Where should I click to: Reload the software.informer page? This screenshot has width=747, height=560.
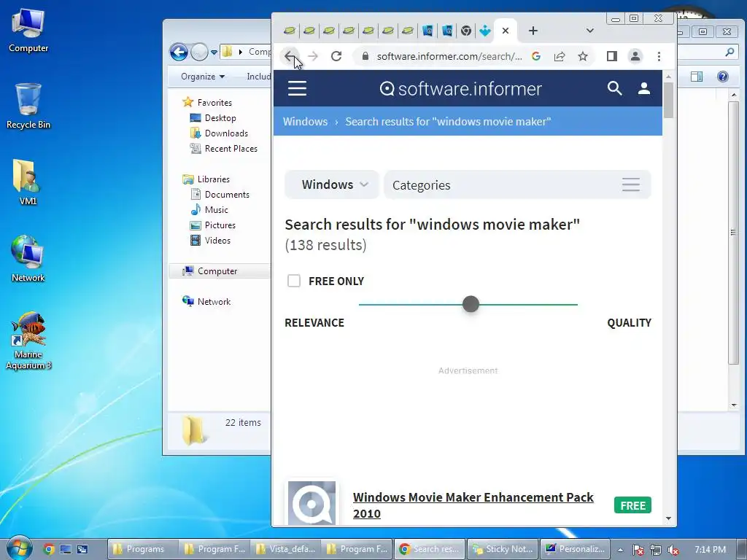coord(336,56)
